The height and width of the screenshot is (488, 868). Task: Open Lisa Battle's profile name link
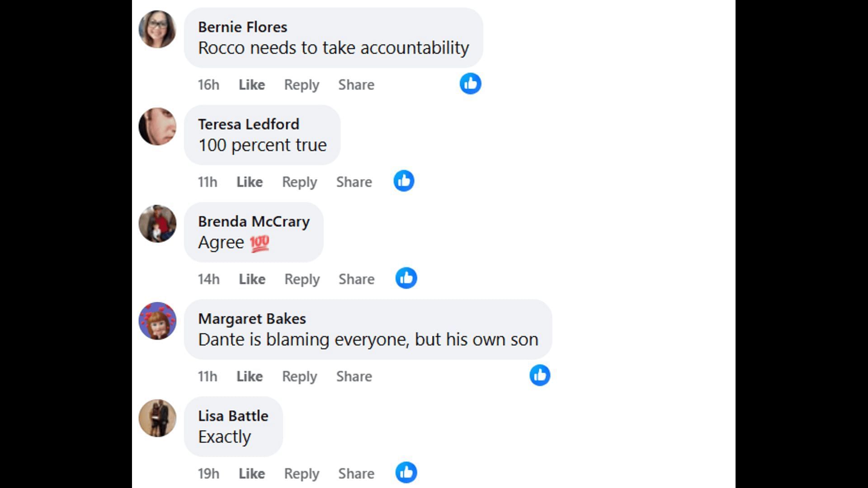(233, 416)
